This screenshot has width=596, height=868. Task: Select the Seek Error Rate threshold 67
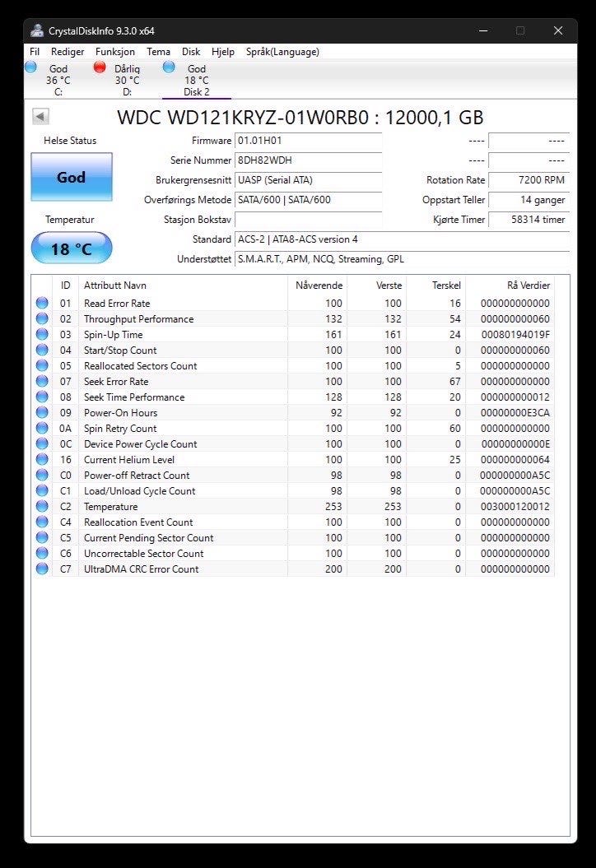click(454, 382)
